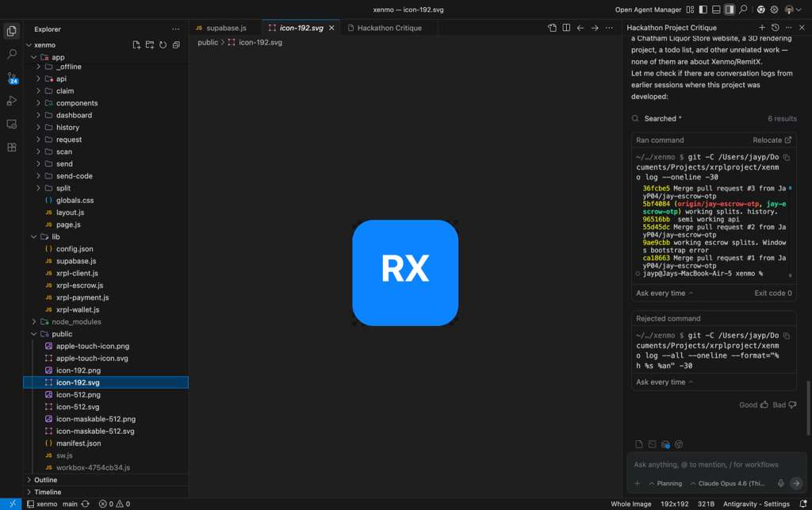The image size is (812, 510).
Task: Click Whole Image zoom in status bar
Action: pyautogui.click(x=630, y=504)
